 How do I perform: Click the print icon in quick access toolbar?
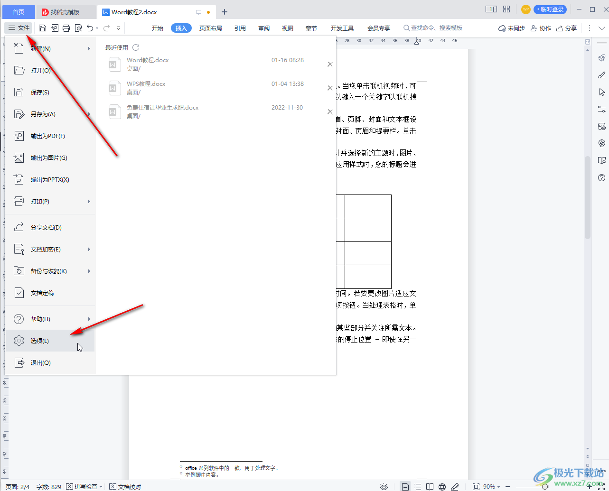(66, 28)
